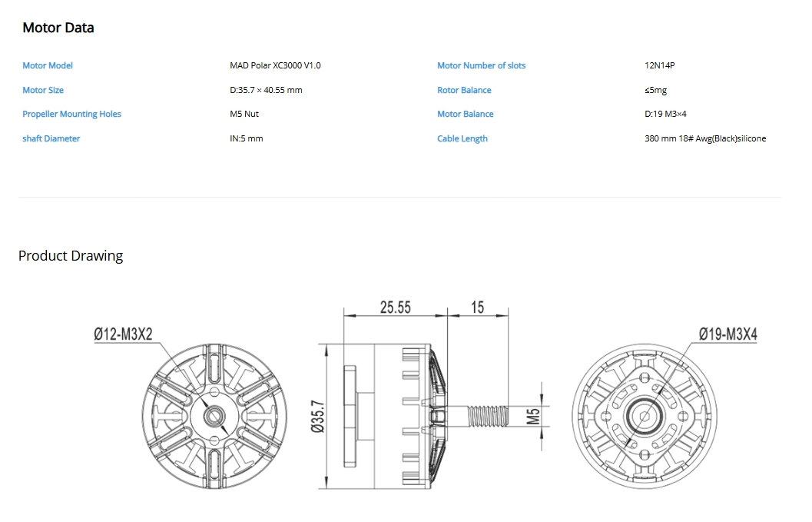
Task: Click the "Motor Number of slots" label
Action: [481, 65]
